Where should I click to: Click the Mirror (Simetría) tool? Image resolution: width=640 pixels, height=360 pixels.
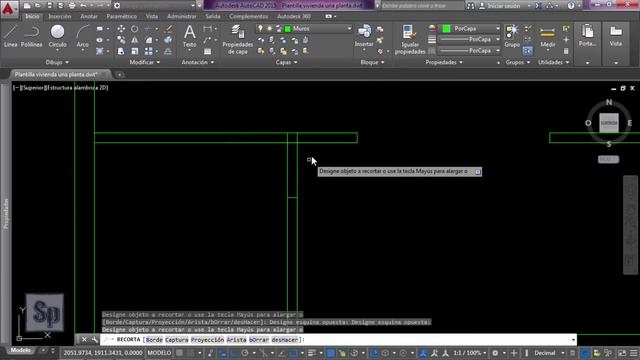click(134, 40)
